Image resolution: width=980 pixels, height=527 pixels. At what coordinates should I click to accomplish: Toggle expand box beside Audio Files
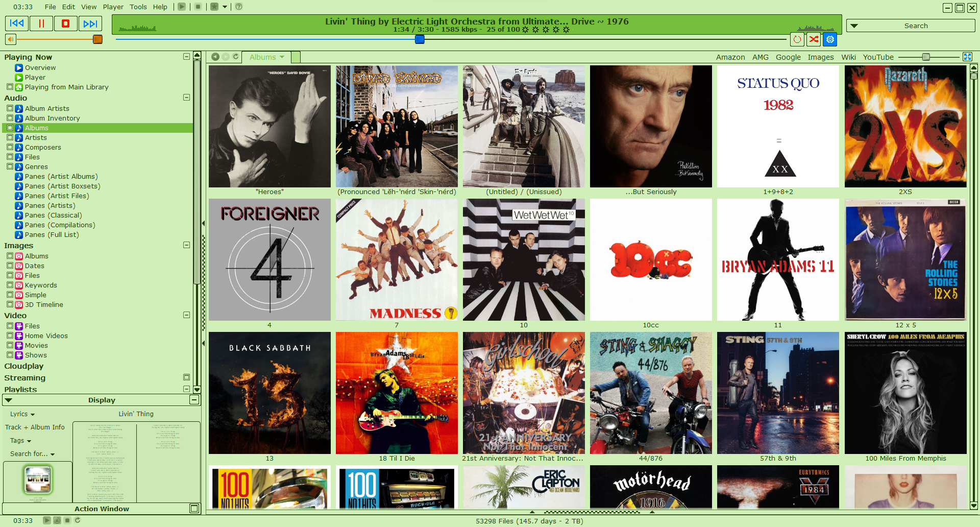pyautogui.click(x=10, y=157)
